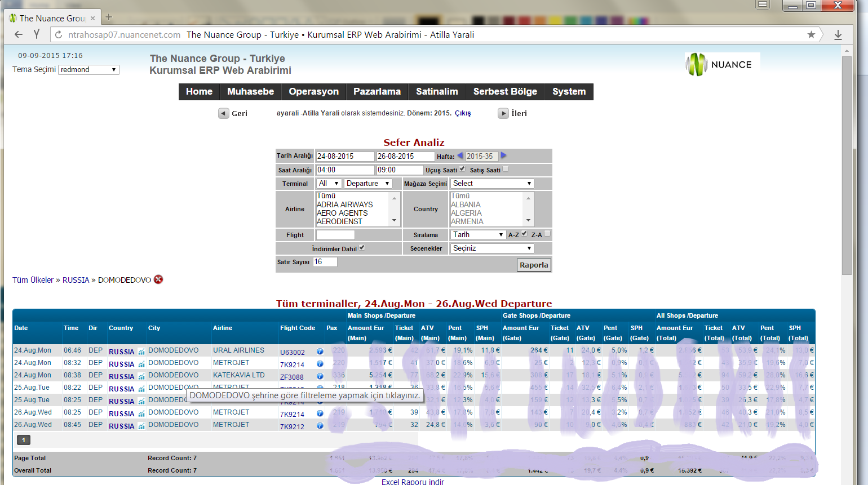Open the Tema Seçimi redmond dropdown
868x485 pixels.
pyautogui.click(x=89, y=70)
